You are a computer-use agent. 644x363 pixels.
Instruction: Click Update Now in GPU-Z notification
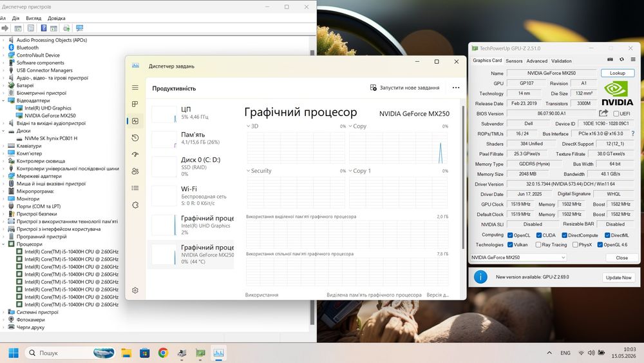(x=618, y=277)
